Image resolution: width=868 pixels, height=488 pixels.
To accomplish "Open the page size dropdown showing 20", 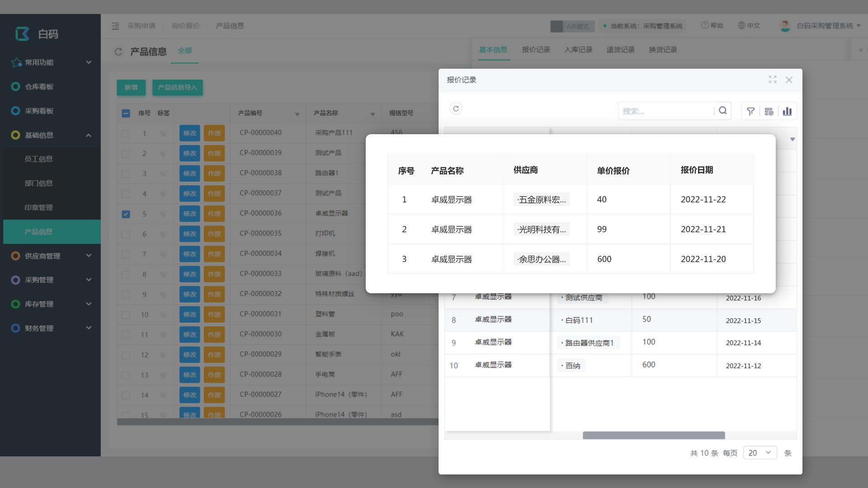I will (x=759, y=452).
